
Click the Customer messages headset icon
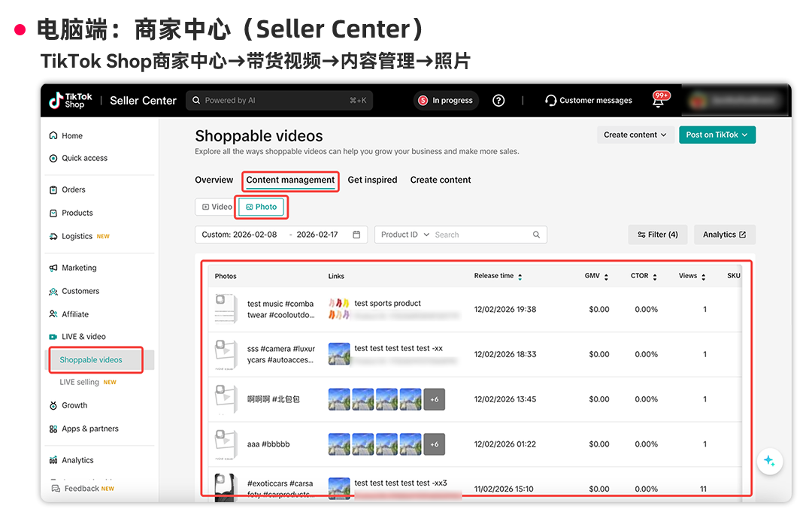(550, 101)
